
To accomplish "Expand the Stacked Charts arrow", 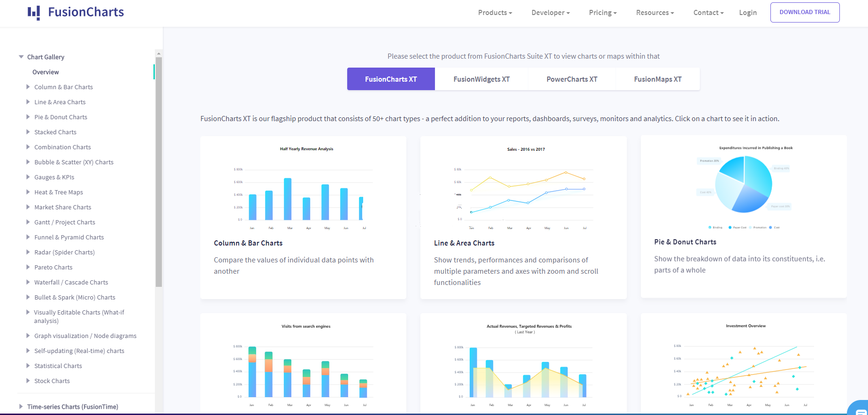I will pos(28,132).
